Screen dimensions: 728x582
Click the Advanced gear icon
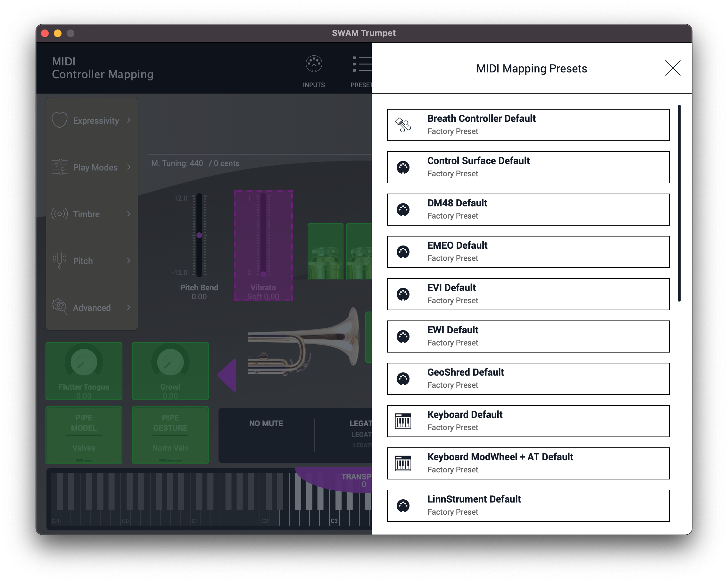59,307
